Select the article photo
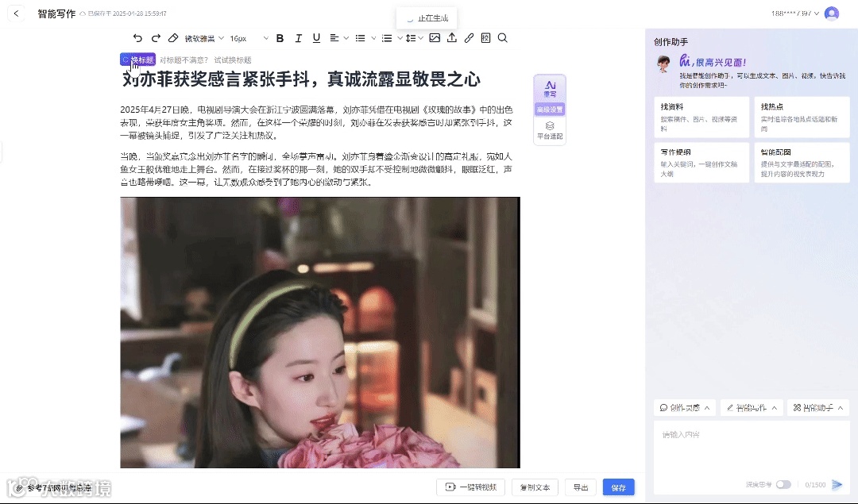This screenshot has width=858, height=504. [320, 333]
